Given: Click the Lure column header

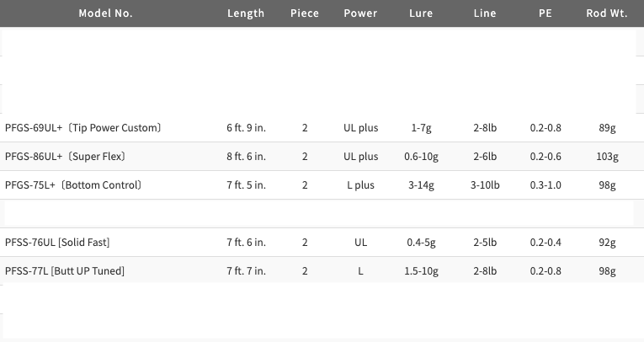Looking at the screenshot, I should [420, 13].
